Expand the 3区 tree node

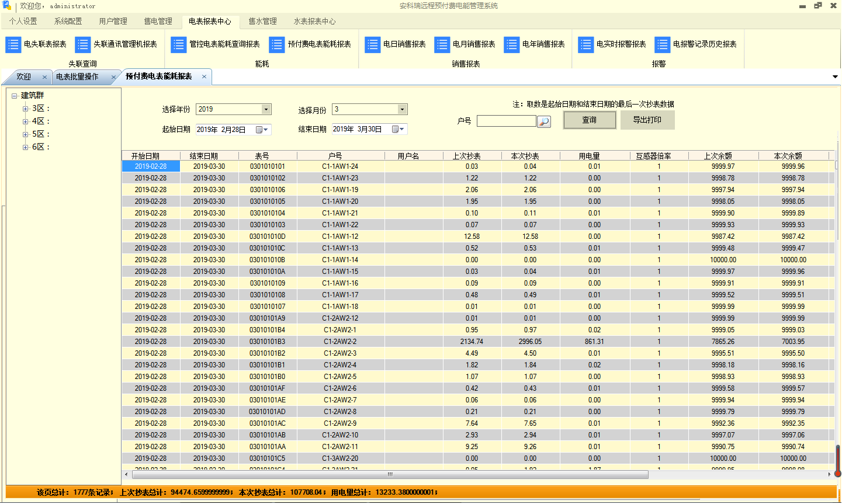(x=25, y=109)
